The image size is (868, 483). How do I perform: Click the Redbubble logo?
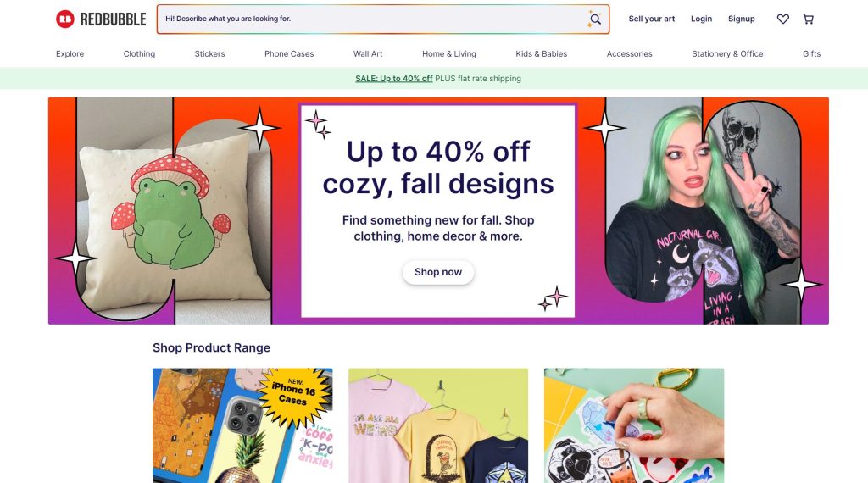101,19
